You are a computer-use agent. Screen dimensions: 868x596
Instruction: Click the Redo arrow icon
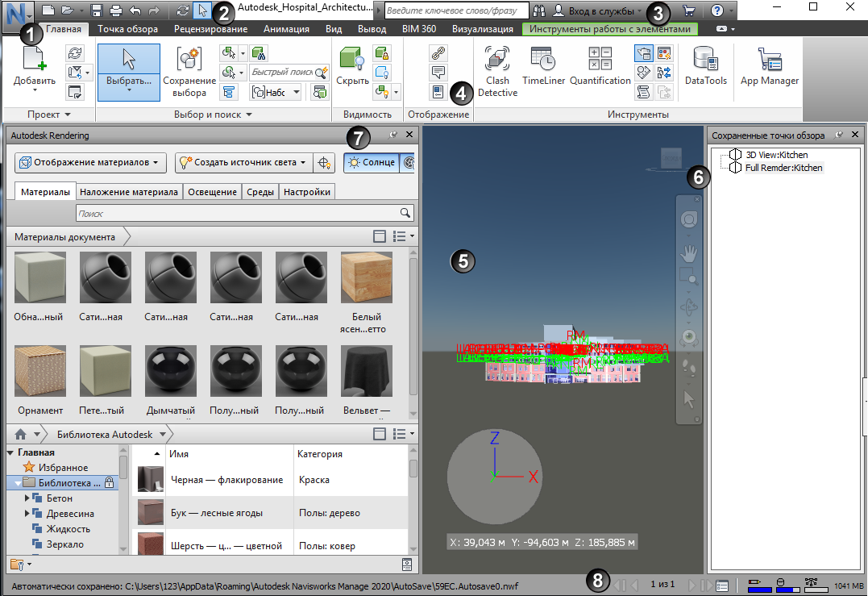[x=154, y=10]
